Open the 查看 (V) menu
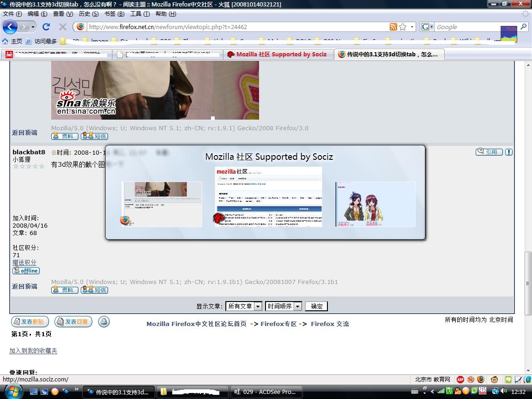The height and width of the screenshot is (399, 532). coord(63,13)
